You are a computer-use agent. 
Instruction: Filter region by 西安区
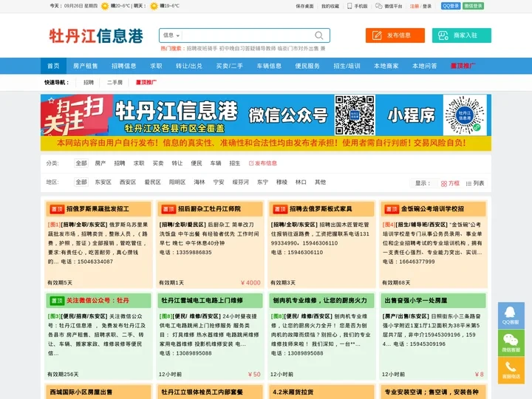click(128, 183)
